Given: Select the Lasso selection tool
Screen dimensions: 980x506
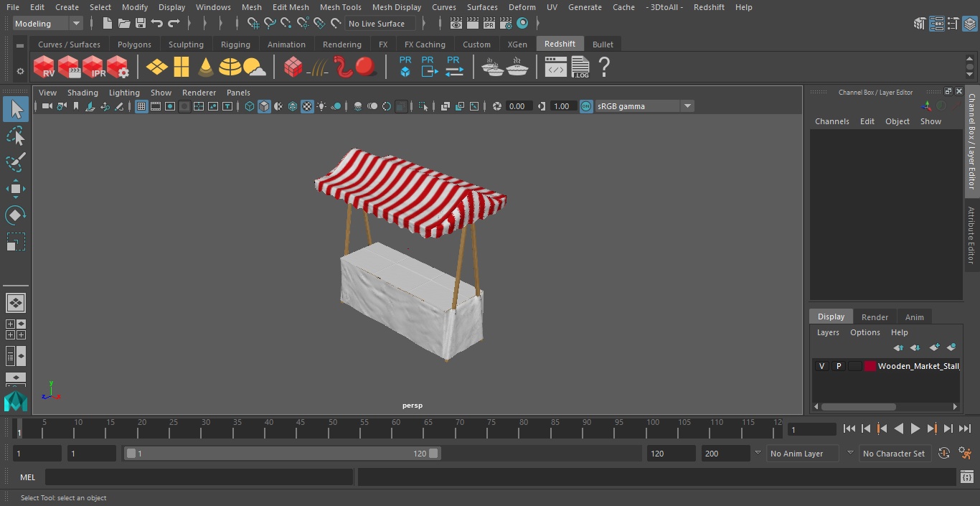Looking at the screenshot, I should pos(16,136).
